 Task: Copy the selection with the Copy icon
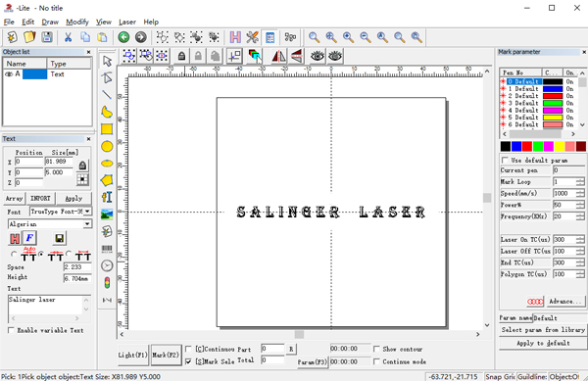pos(85,37)
